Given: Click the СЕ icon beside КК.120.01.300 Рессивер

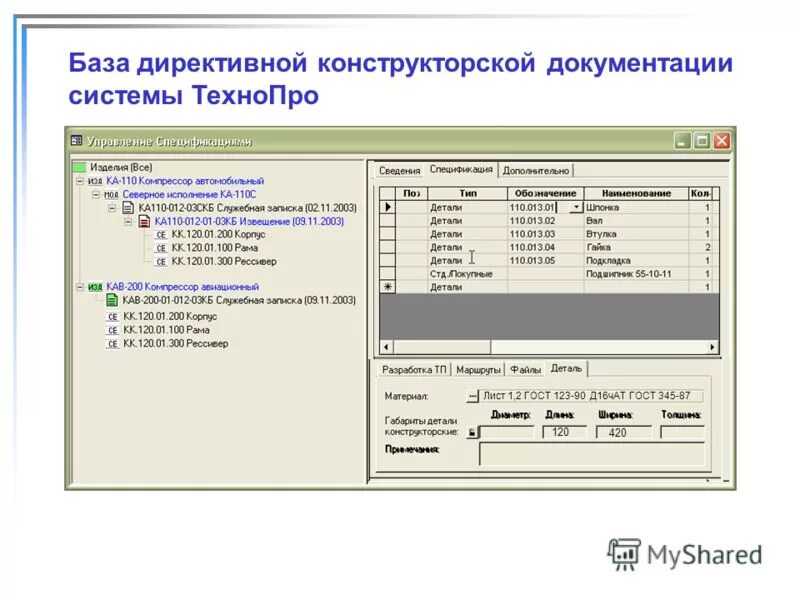Looking at the screenshot, I should pyautogui.click(x=161, y=262).
